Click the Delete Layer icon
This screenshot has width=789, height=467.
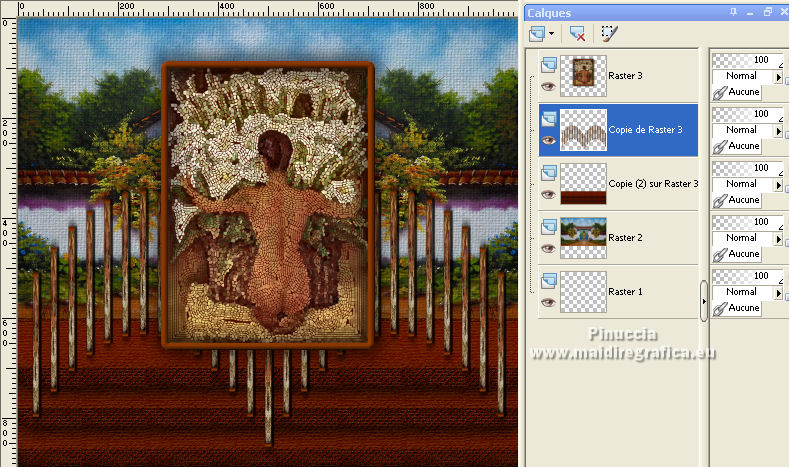click(577, 34)
